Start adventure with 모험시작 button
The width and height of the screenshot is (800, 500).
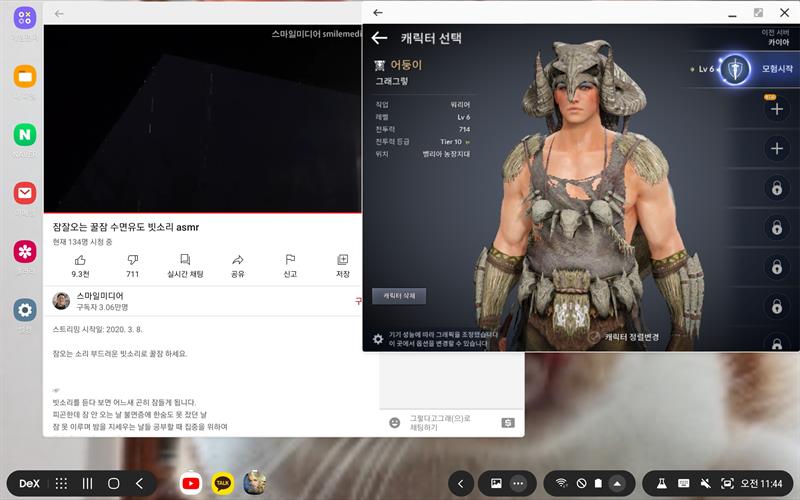[x=777, y=69]
